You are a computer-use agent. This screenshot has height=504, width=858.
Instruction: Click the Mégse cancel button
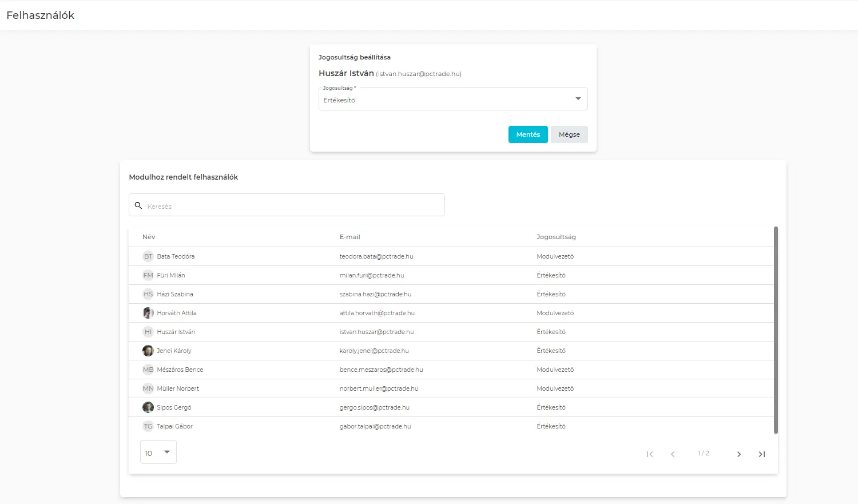[x=569, y=134]
